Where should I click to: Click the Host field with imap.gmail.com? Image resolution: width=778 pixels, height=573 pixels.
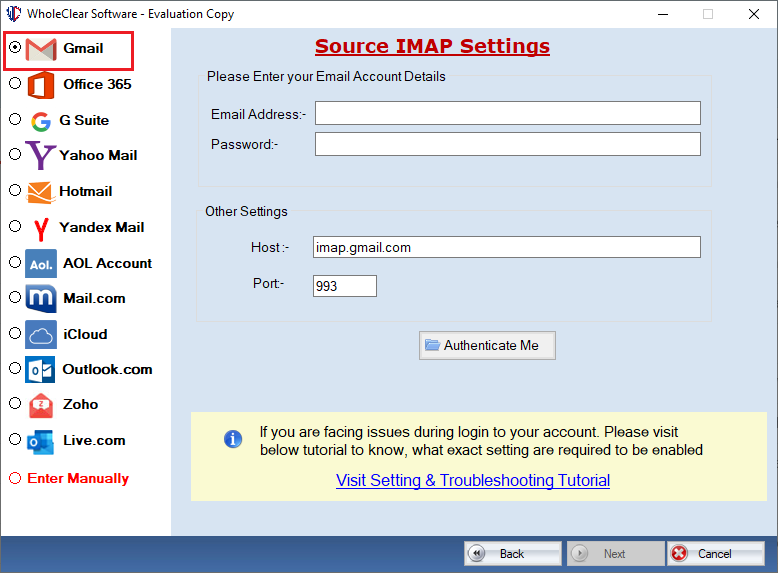[x=507, y=247]
